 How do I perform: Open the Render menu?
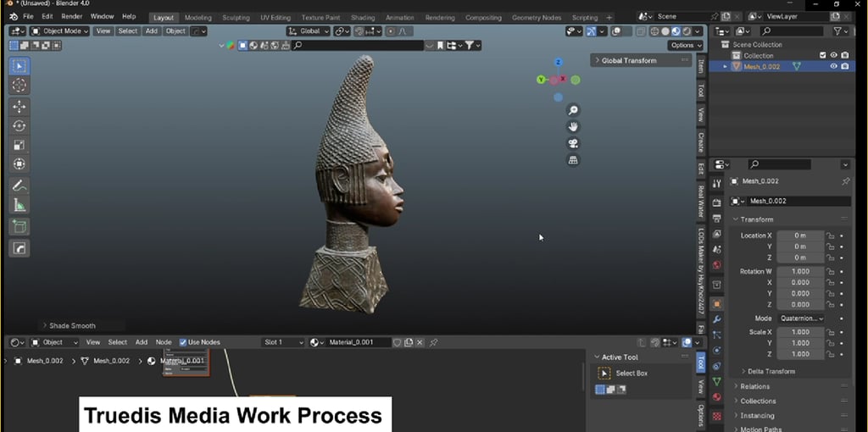tap(71, 17)
